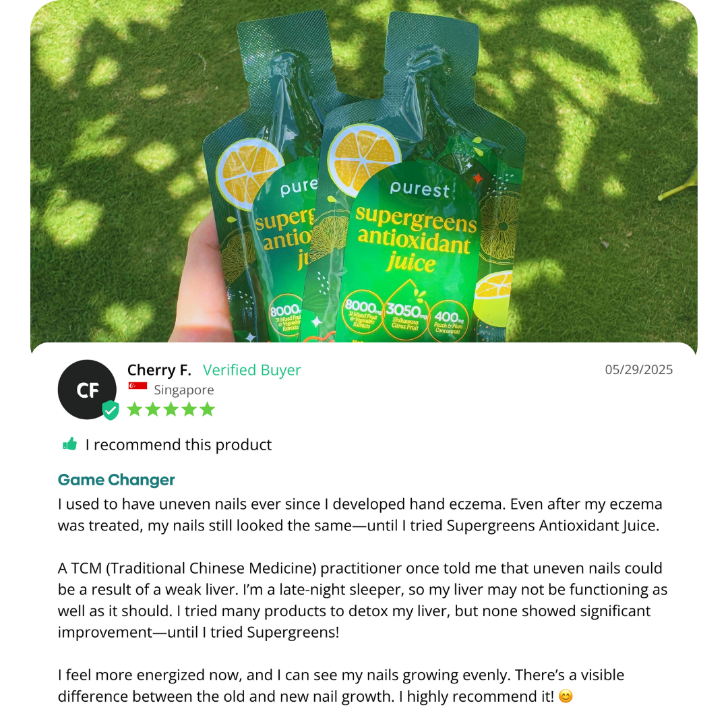728x728 pixels.
Task: Click the CF reviewer avatar circle
Action: [x=87, y=389]
